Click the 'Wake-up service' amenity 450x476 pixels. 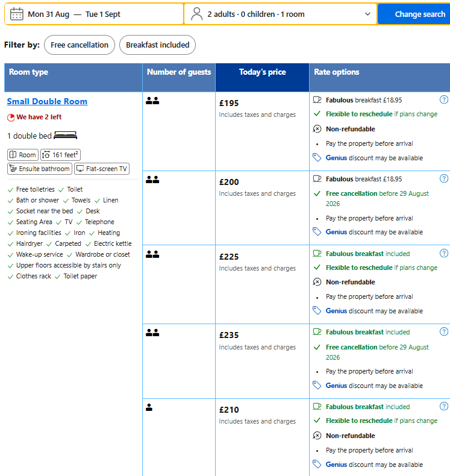click(39, 254)
